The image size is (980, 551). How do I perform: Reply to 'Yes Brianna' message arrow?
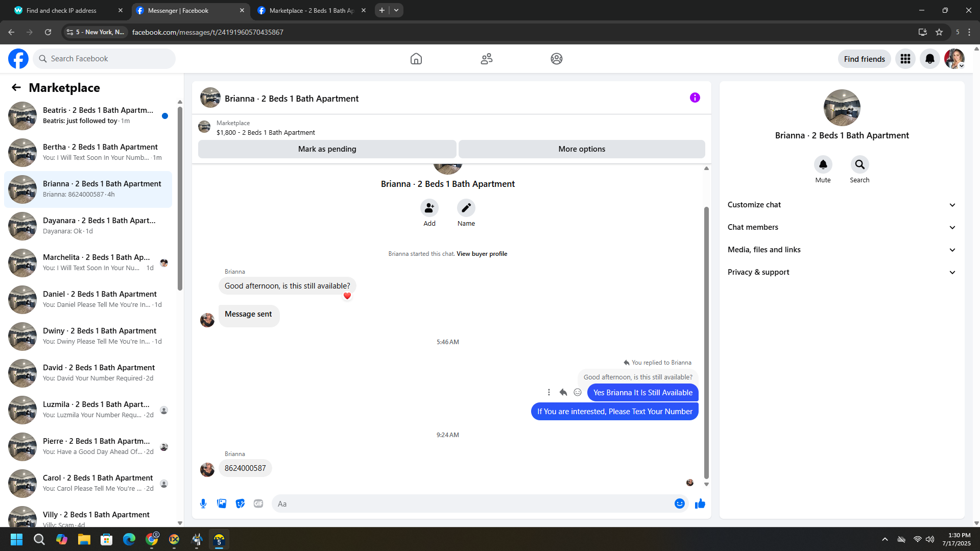point(563,392)
